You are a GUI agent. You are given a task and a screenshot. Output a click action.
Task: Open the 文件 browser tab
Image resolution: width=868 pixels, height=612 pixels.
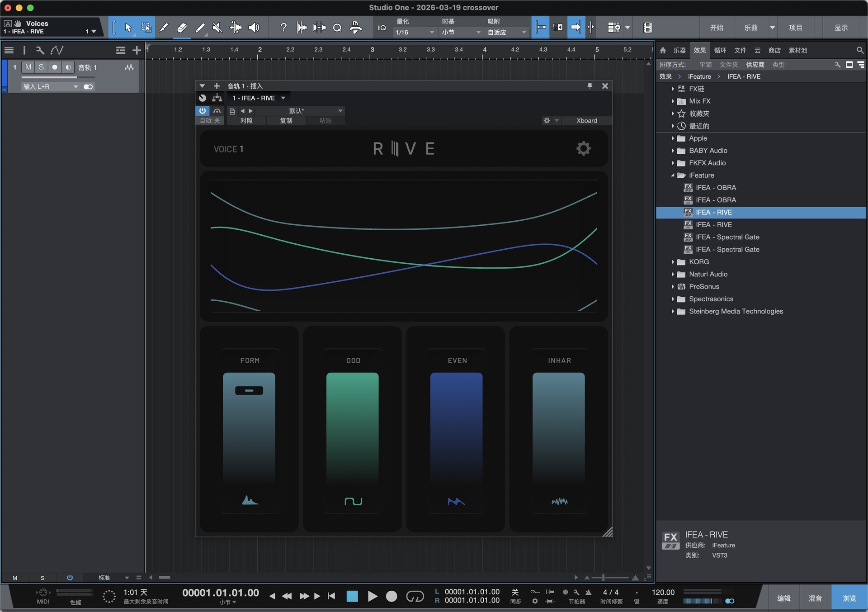740,50
